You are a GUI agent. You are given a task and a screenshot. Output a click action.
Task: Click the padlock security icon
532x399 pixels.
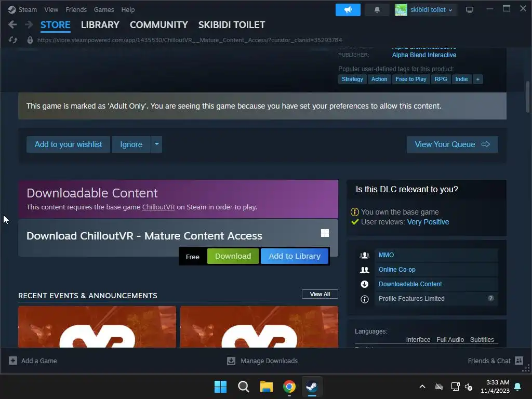click(30, 40)
